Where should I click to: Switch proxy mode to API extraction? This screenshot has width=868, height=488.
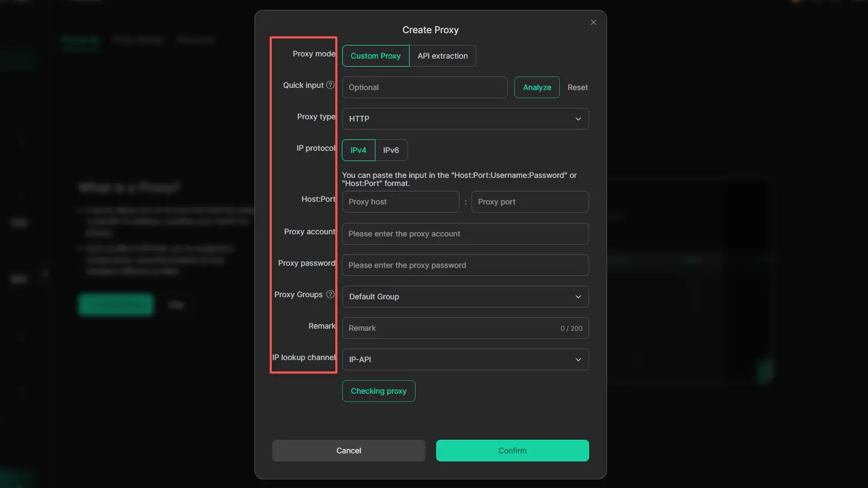coord(442,56)
